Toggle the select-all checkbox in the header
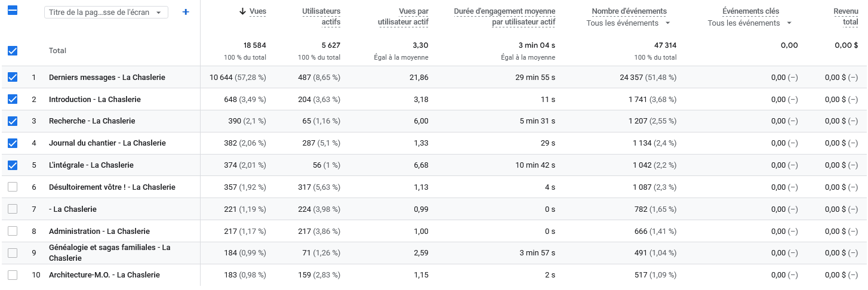The image size is (868, 290). 13,11
